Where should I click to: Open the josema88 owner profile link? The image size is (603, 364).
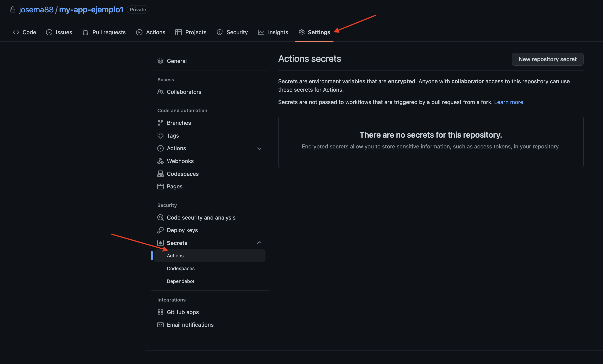(36, 9)
